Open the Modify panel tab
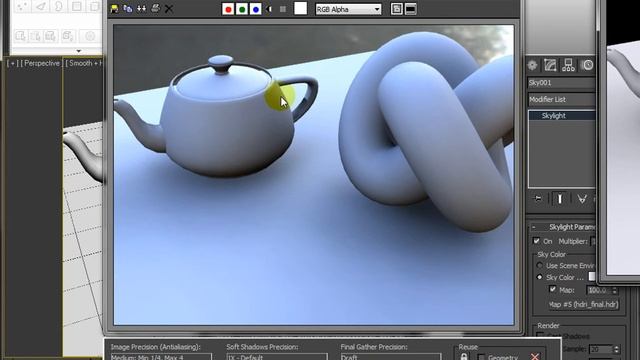 (x=550, y=65)
